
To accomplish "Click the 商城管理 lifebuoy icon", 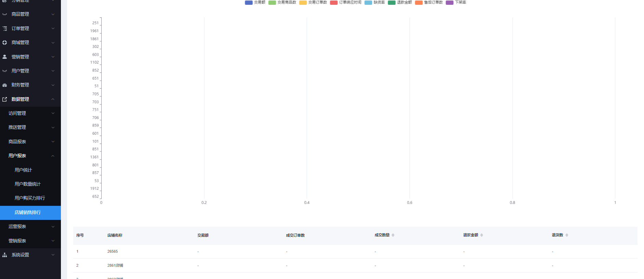I will [x=5, y=43].
